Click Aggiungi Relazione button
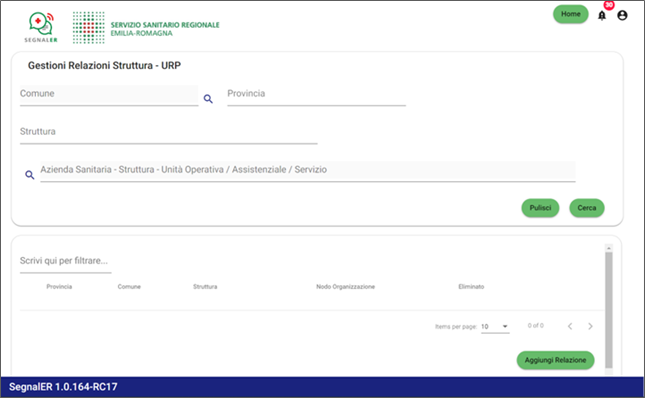 (x=555, y=360)
